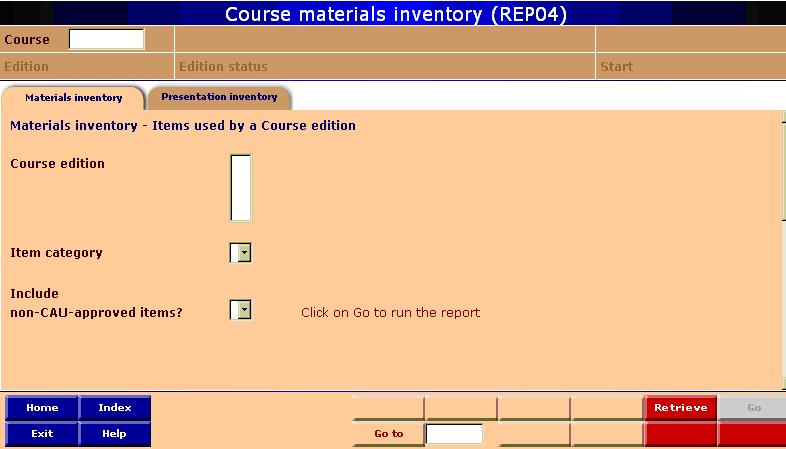Click the 'Edition' header label

(x=27, y=67)
